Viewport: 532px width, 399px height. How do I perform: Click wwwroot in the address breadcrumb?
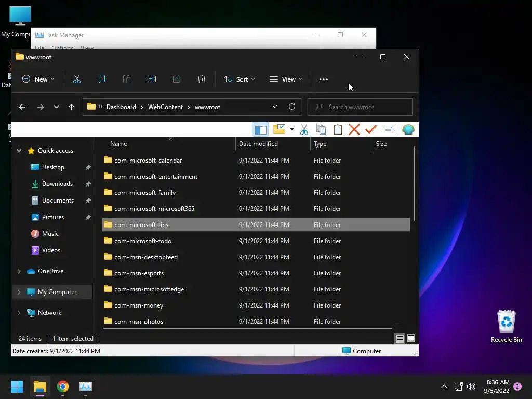207,107
